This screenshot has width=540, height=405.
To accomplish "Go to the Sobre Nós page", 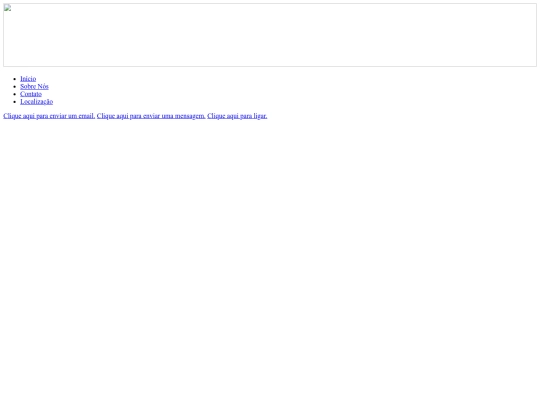I will (x=34, y=86).
